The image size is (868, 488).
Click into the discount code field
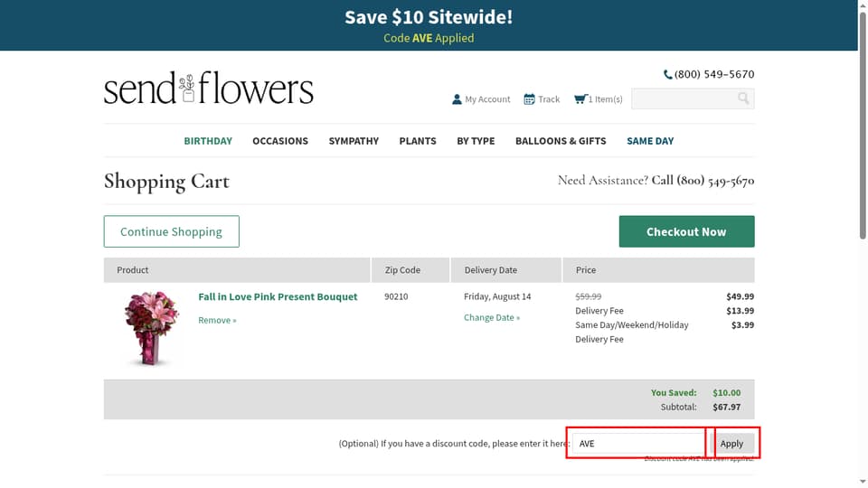coord(639,443)
